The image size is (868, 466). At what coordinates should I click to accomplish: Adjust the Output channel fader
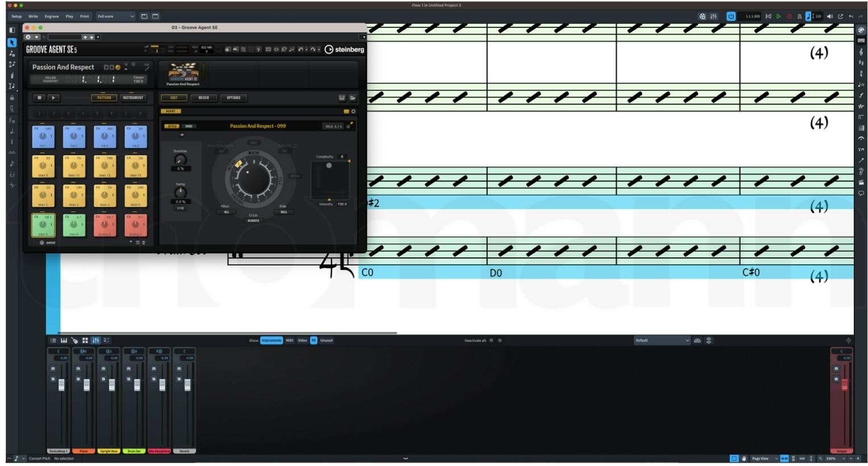point(844,385)
